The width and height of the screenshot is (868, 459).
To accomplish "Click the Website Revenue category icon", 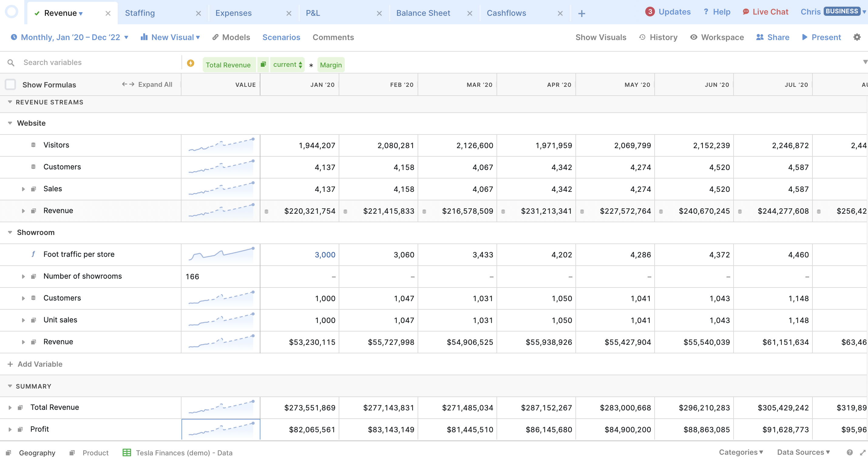I will (x=33, y=211).
